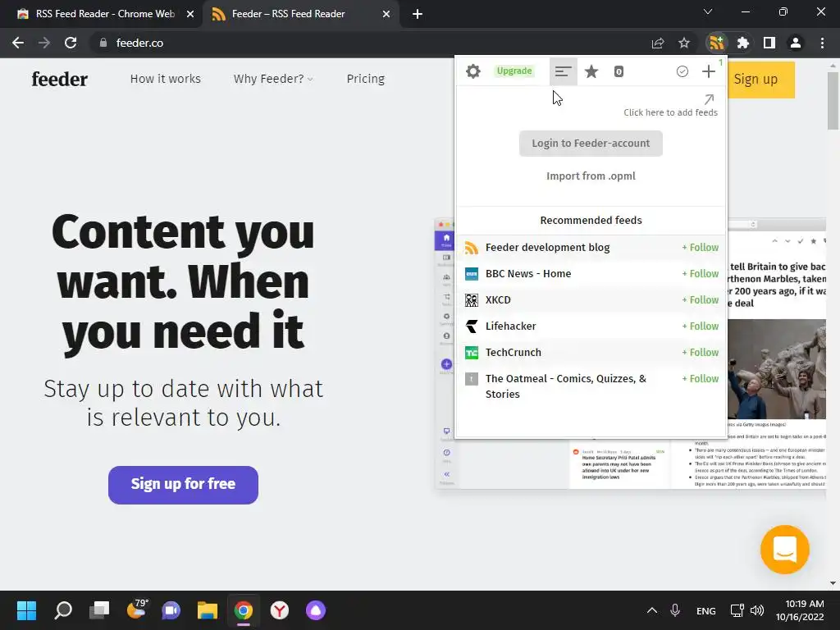Follow the XKCD feed
Viewport: 840px width, 630px height.
pyautogui.click(x=701, y=300)
